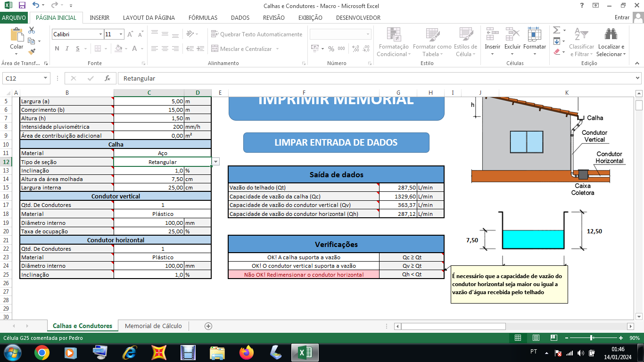Image resolution: width=644 pixels, height=362 pixels.
Task: Open the Tipo de seção dropdown arrow
Action: coord(216,162)
